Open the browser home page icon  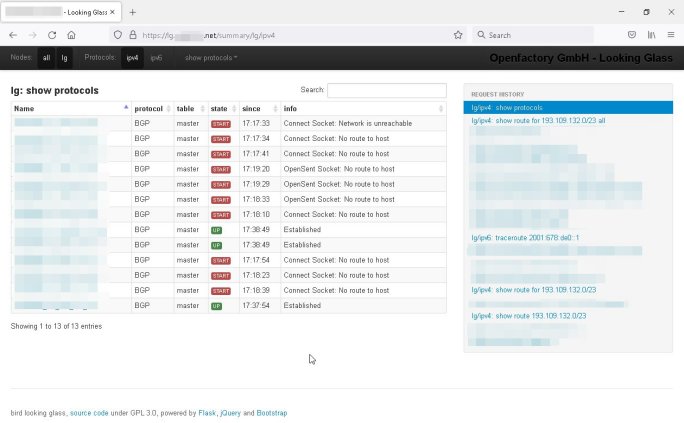(72, 35)
